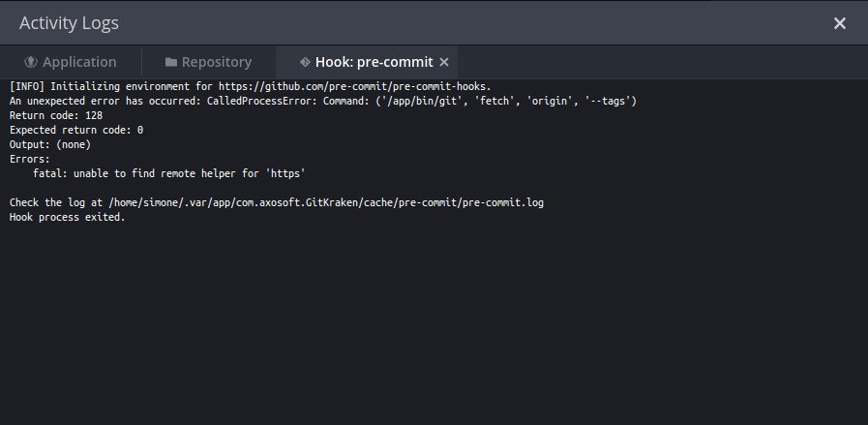This screenshot has width=868, height=425.
Task: Open the Repository log tab
Action: (208, 62)
